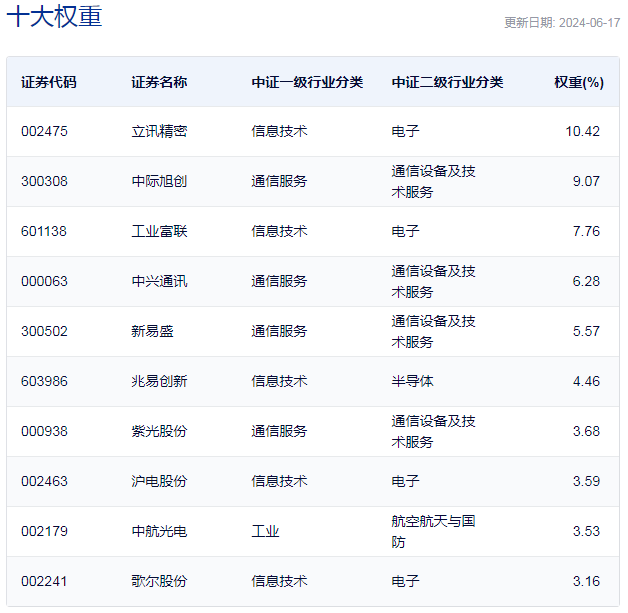628x613 pixels.
Task: Click weight value 10.42
Action: pyautogui.click(x=582, y=131)
